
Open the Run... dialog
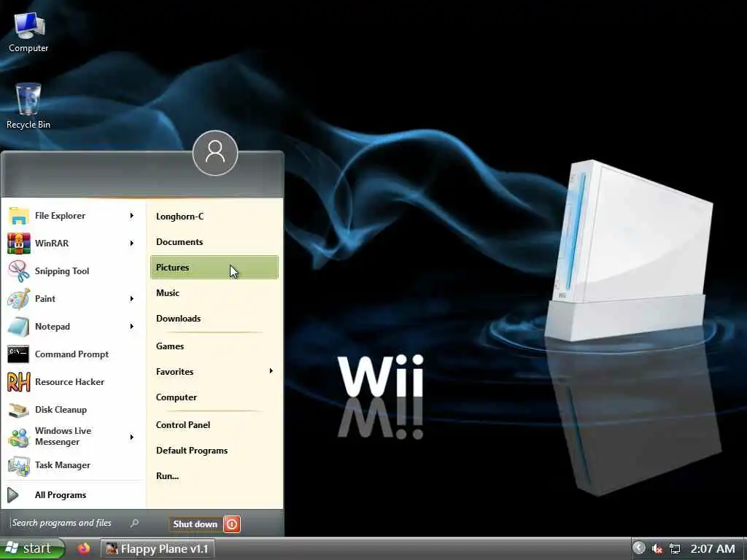click(214, 475)
